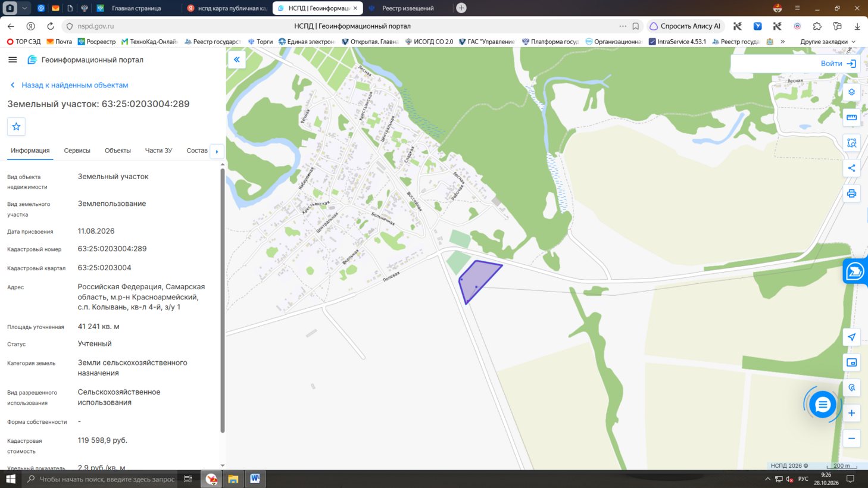Open the hamburger main menu
This screenshot has height=488, width=868.
tap(13, 60)
